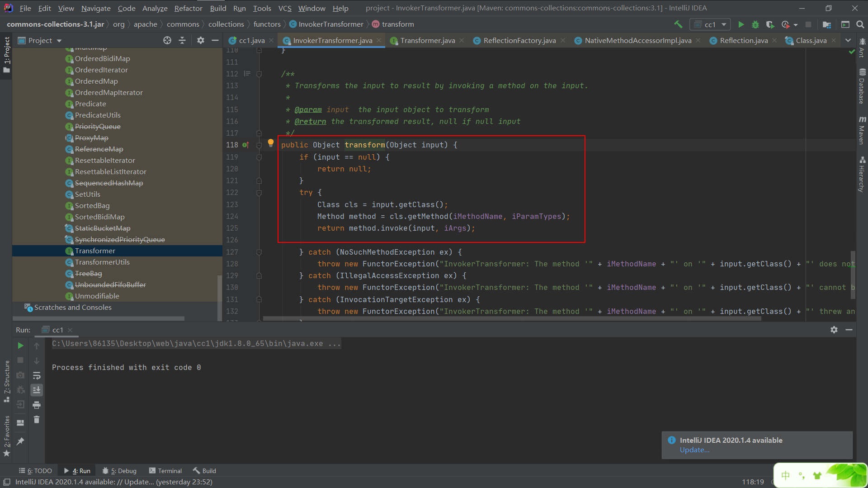Open profiler run options dropdown arrow

click(x=796, y=25)
